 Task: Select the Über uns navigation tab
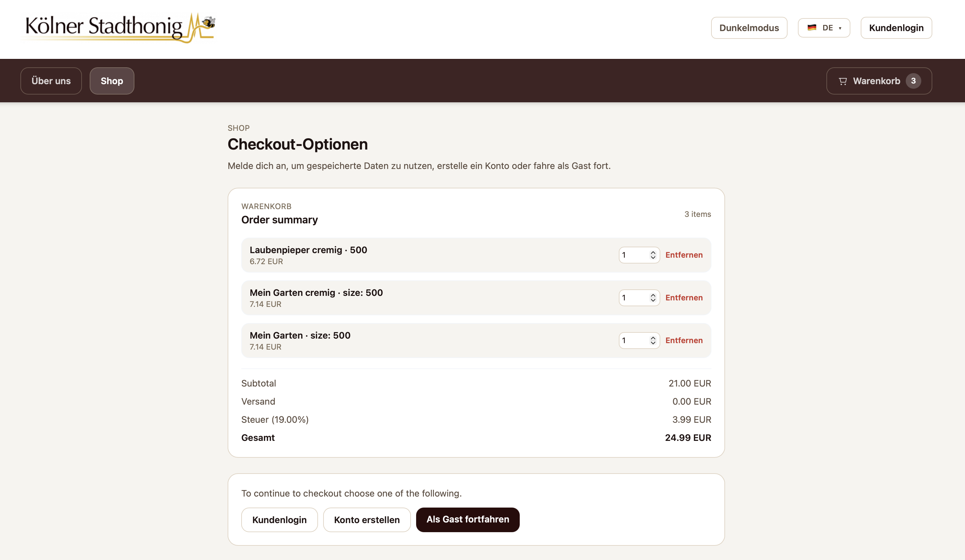pos(51,81)
